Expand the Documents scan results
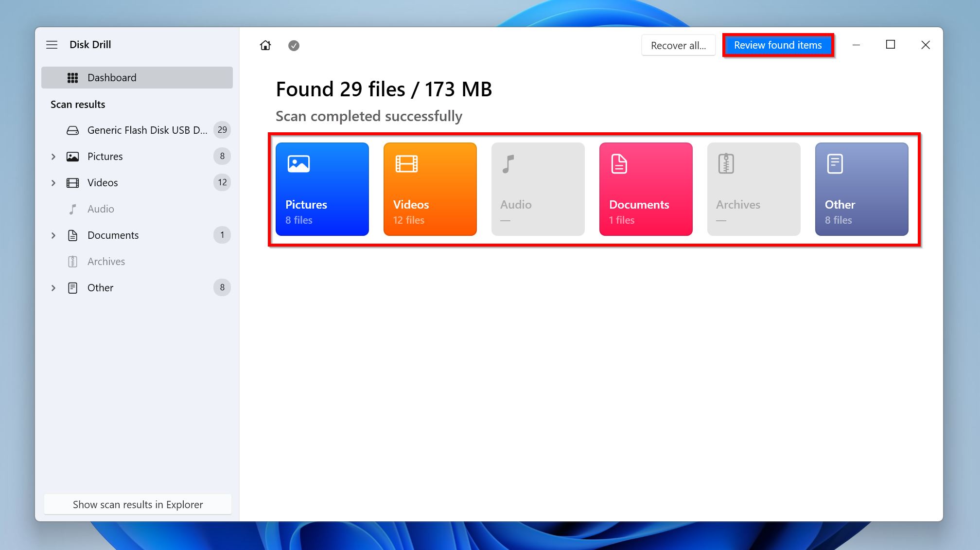Image resolution: width=980 pixels, height=550 pixels. 53,235
